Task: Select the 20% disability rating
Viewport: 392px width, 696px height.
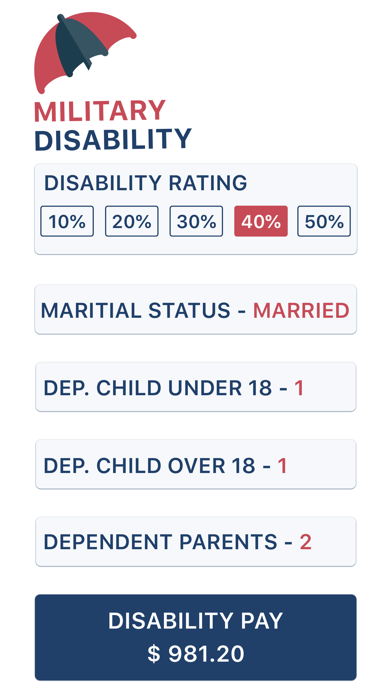Action: click(x=132, y=221)
